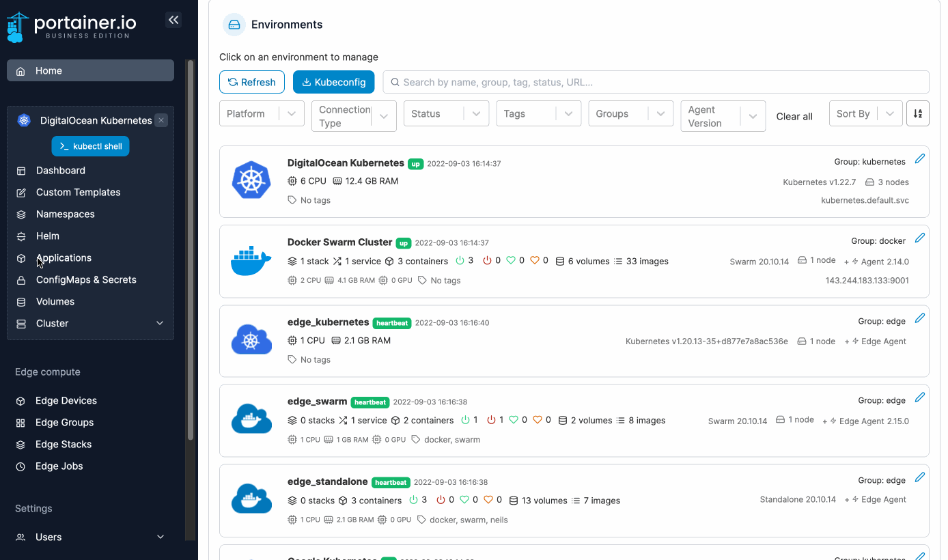Open the Groups filter dropdown
Image resolution: width=948 pixels, height=560 pixels.
(631, 113)
